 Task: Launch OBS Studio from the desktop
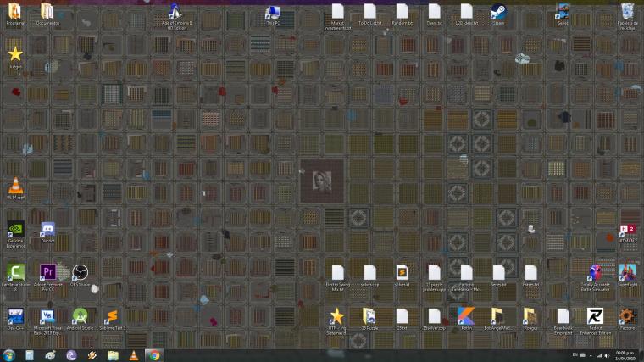[x=80, y=276]
